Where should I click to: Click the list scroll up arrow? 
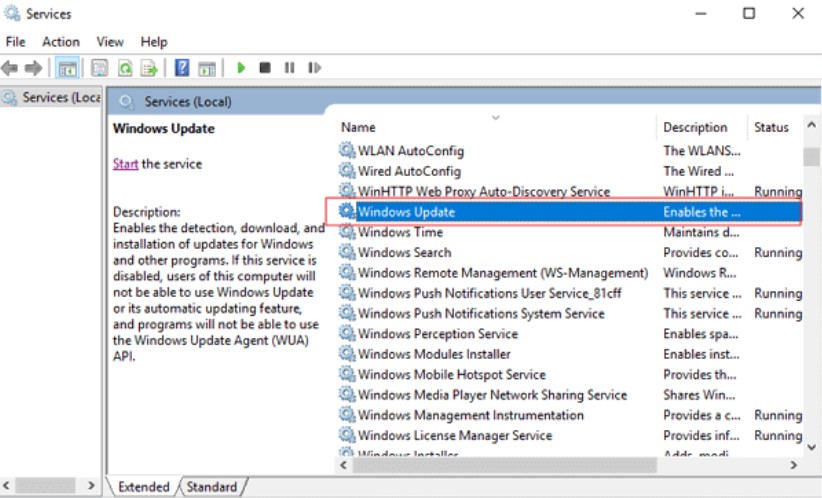(812, 125)
